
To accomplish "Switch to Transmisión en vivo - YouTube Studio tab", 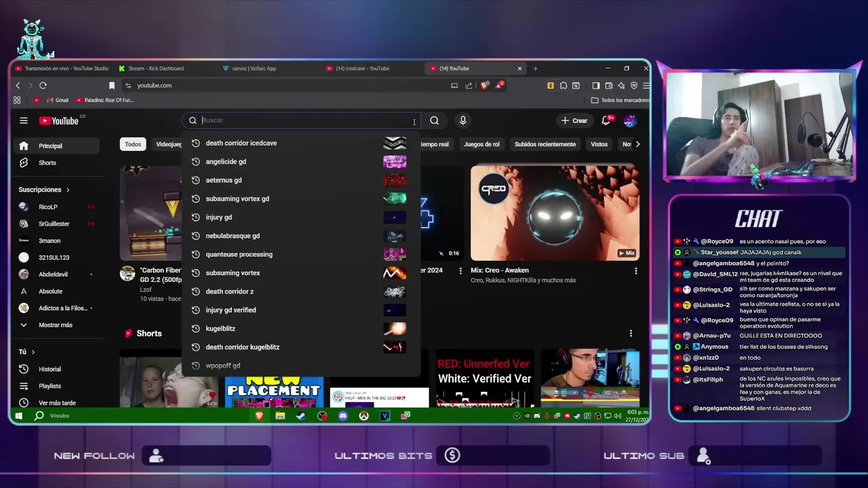I will pos(61,68).
